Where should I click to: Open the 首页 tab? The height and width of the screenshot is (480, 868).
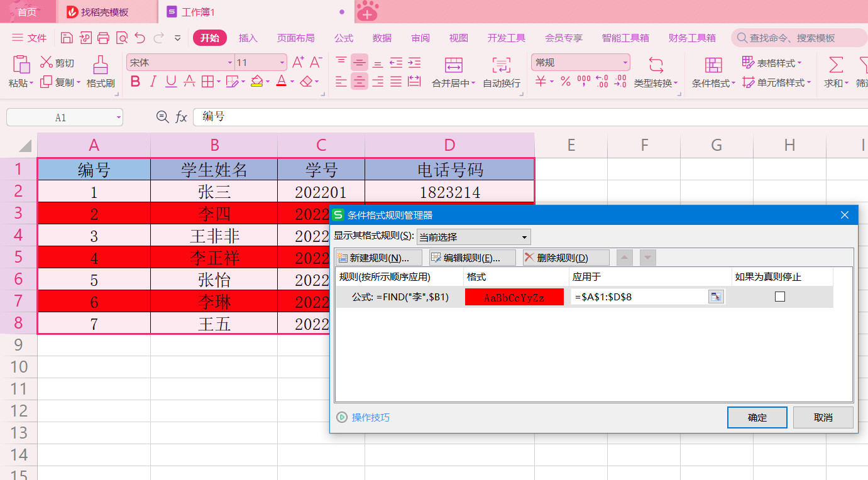coord(27,12)
